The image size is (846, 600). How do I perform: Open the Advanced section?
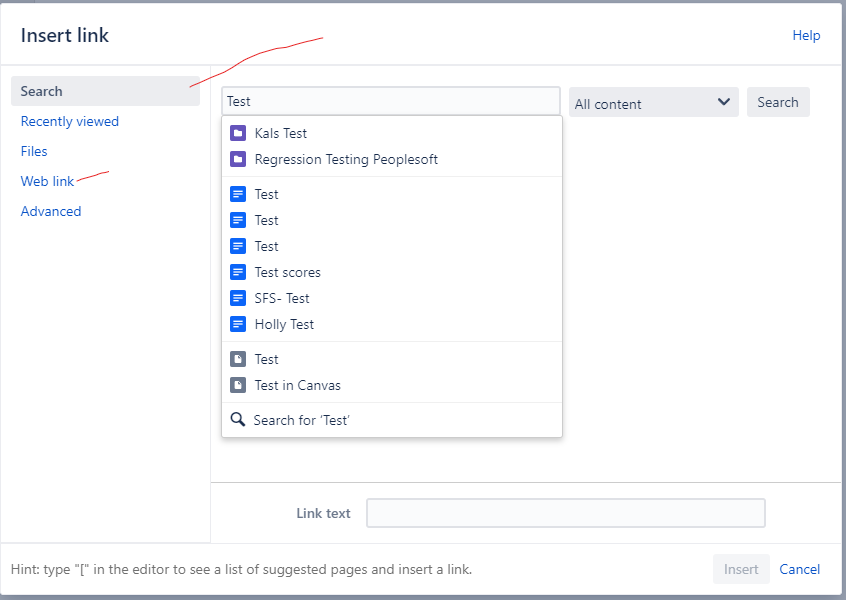pos(51,211)
